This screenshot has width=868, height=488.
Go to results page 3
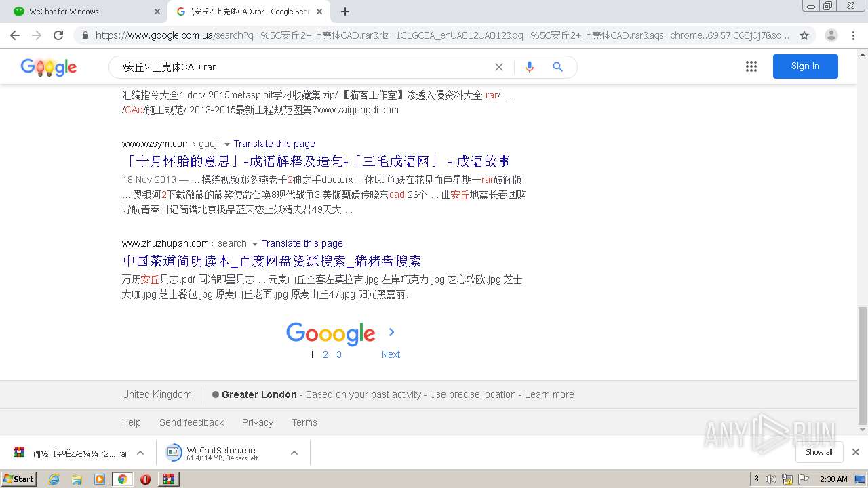pyautogui.click(x=339, y=354)
